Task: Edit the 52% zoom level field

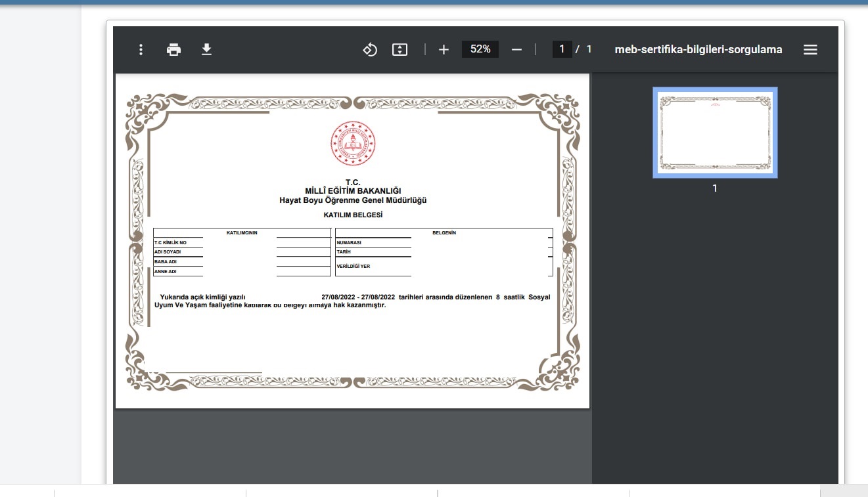Action: pyautogui.click(x=480, y=49)
